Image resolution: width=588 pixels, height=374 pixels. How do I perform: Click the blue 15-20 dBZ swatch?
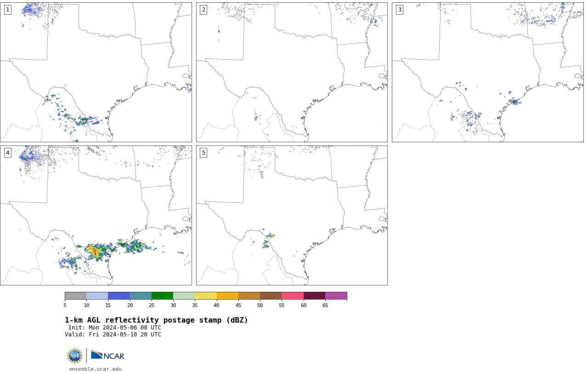[119, 296]
